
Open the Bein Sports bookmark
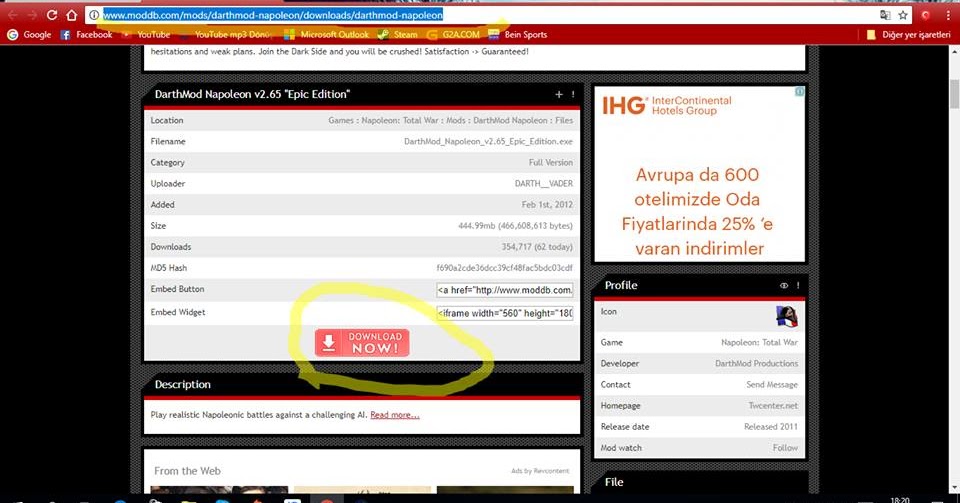(518, 35)
